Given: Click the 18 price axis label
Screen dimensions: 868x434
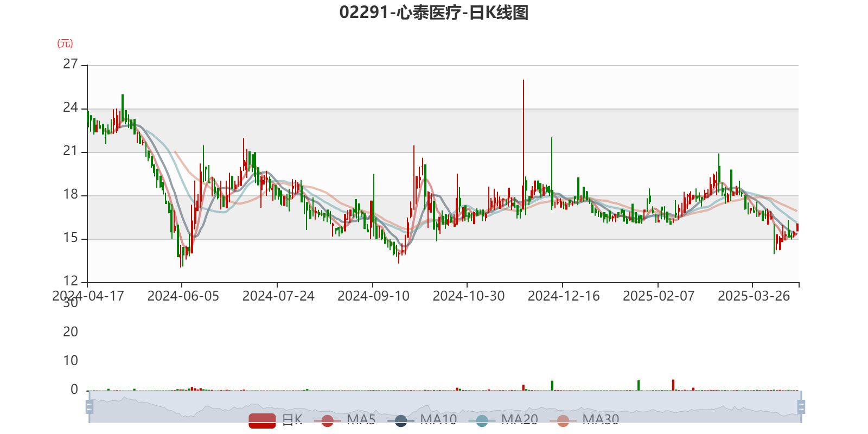Looking at the screenshot, I should click(x=71, y=194).
